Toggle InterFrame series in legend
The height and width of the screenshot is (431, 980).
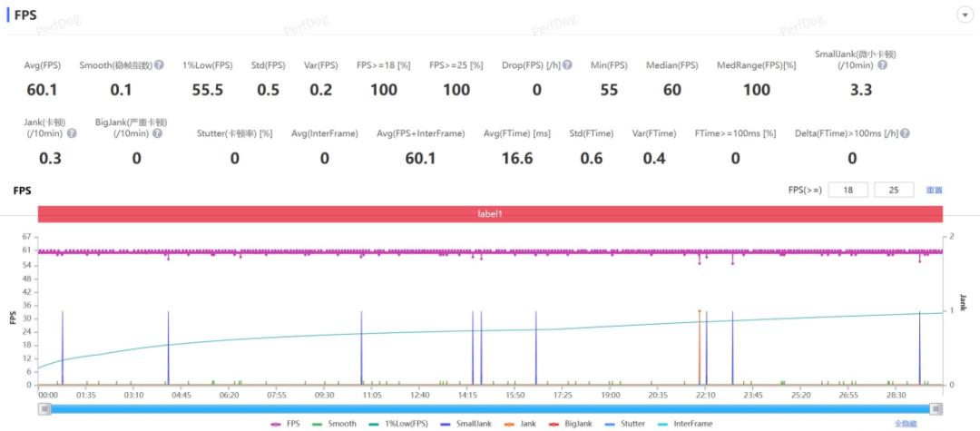(x=686, y=424)
